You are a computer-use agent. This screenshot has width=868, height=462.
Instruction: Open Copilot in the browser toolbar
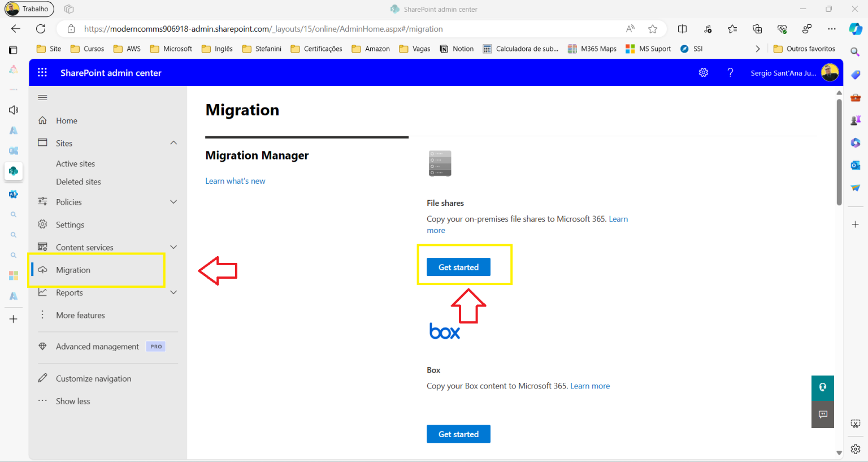[855, 29]
